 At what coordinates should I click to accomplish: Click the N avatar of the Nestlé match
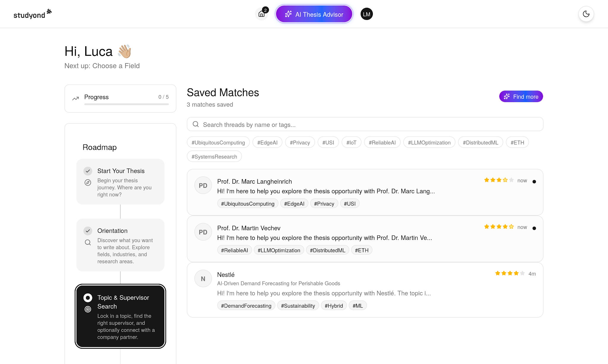coord(203,279)
